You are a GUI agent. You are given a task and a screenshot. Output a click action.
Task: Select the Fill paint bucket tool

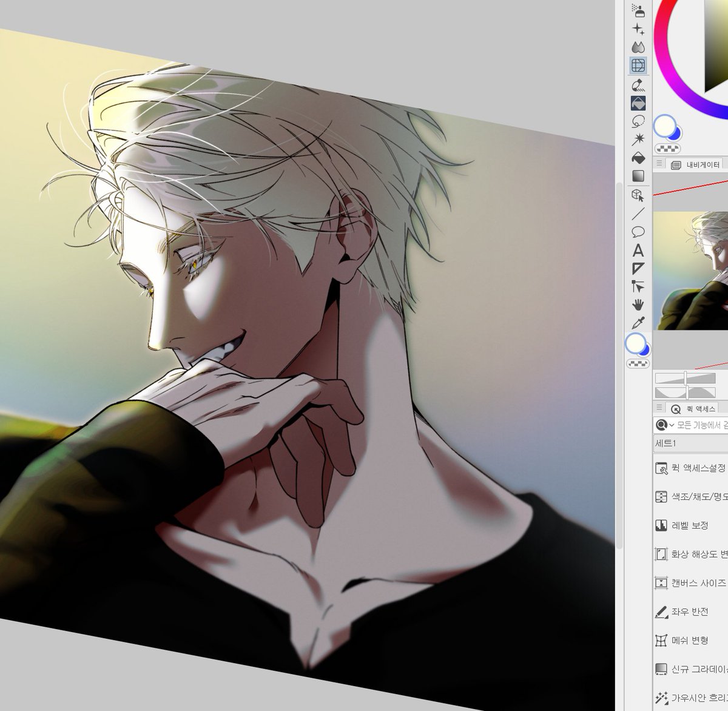[x=638, y=158]
